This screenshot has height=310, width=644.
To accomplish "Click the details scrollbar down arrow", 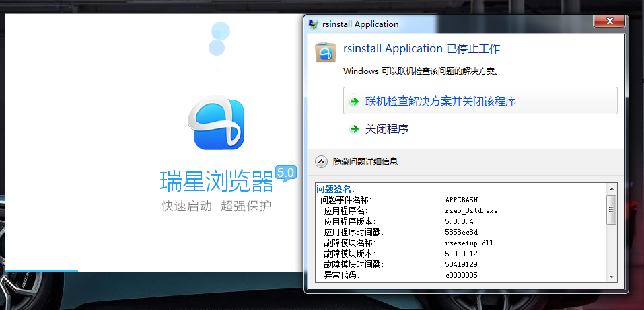I will [612, 277].
